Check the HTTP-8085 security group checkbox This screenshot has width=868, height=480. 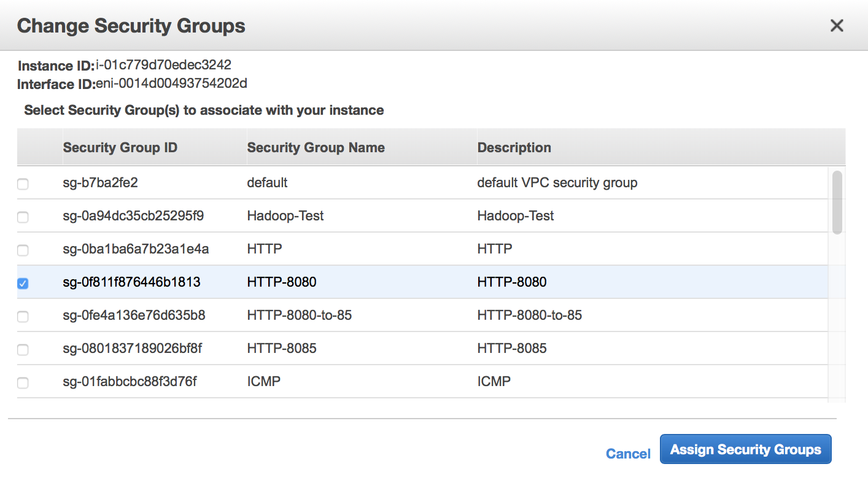23,350
